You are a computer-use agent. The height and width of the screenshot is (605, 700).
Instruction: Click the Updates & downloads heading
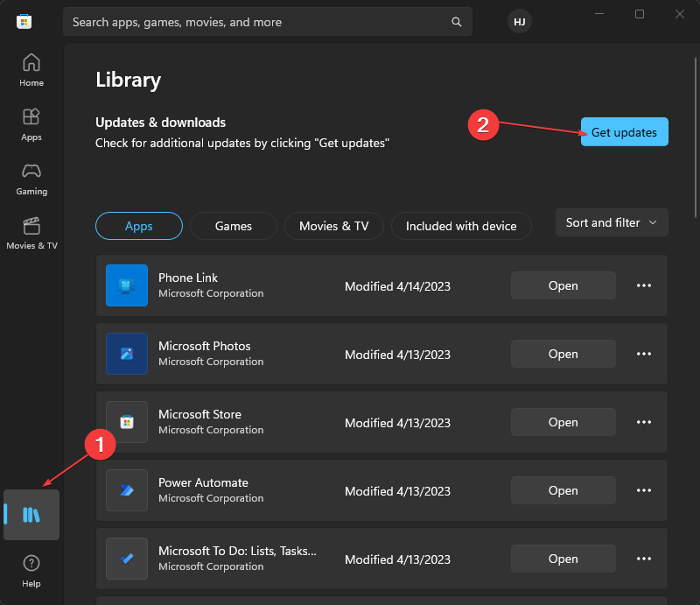pyautogui.click(x=161, y=122)
